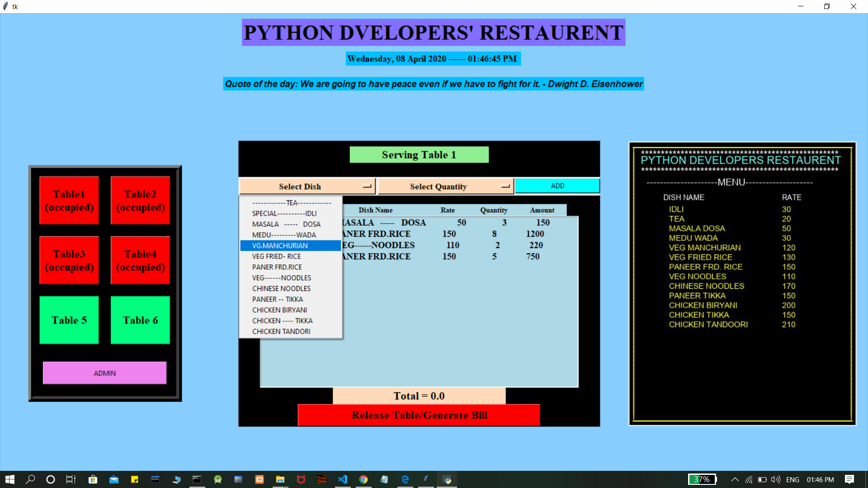Viewport: 868px width, 488px height.
Task: Open the ADMIN panel
Action: (x=104, y=373)
